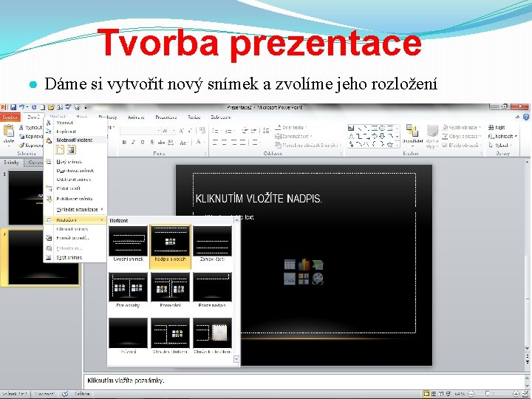This screenshot has width=532, height=399.
Task: Choose Duplikovat snímek in context menu
Action: click(75, 171)
